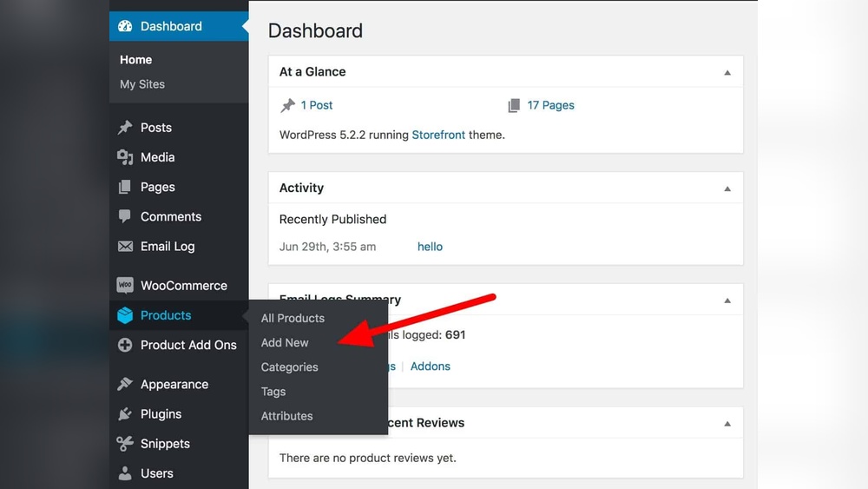Open the Appearance menu label

(174, 384)
